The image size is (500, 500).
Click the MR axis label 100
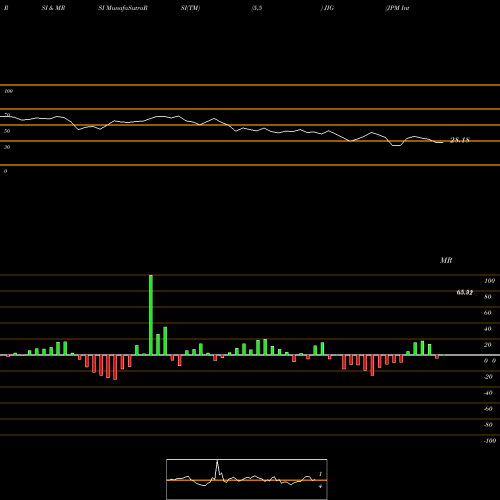pyautogui.click(x=489, y=281)
